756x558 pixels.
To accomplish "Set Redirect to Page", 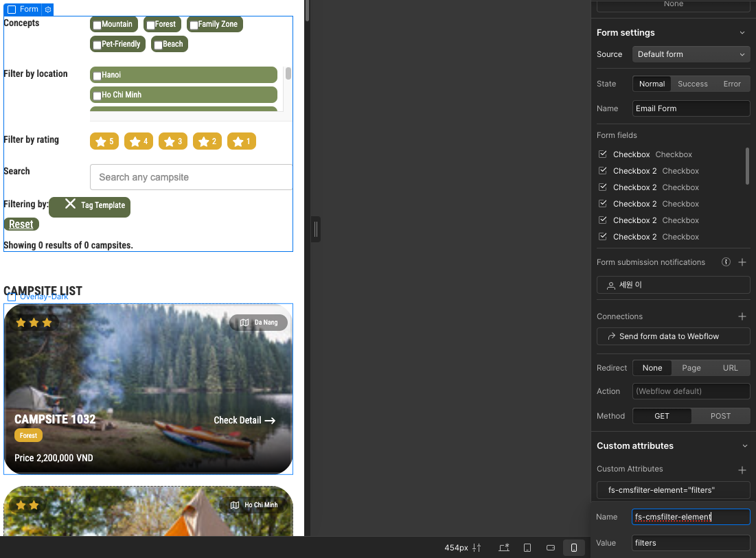I will click(691, 368).
